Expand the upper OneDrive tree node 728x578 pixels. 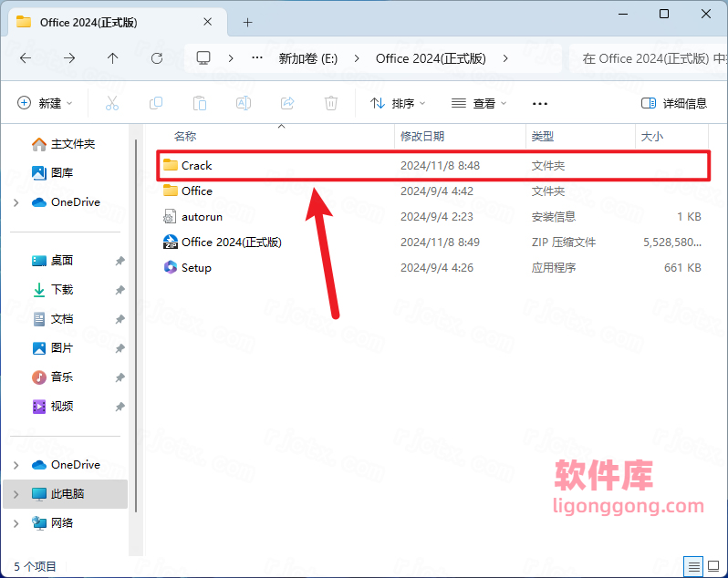click(x=16, y=202)
